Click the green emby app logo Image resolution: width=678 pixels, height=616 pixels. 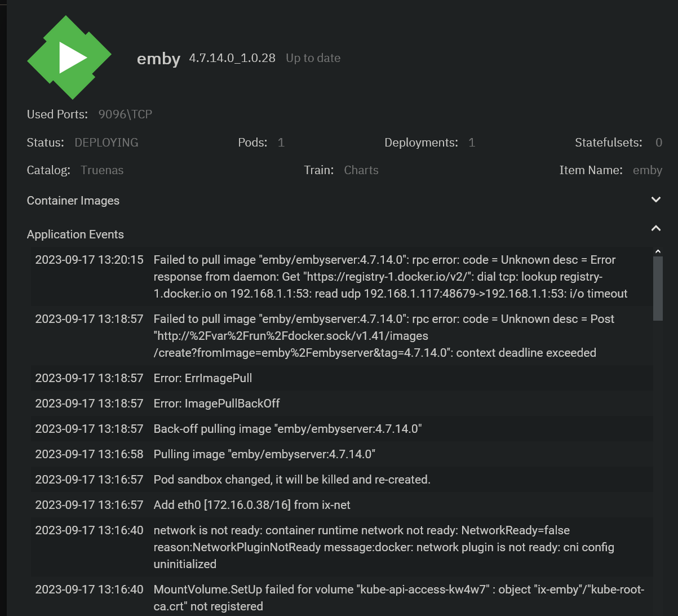[69, 57]
